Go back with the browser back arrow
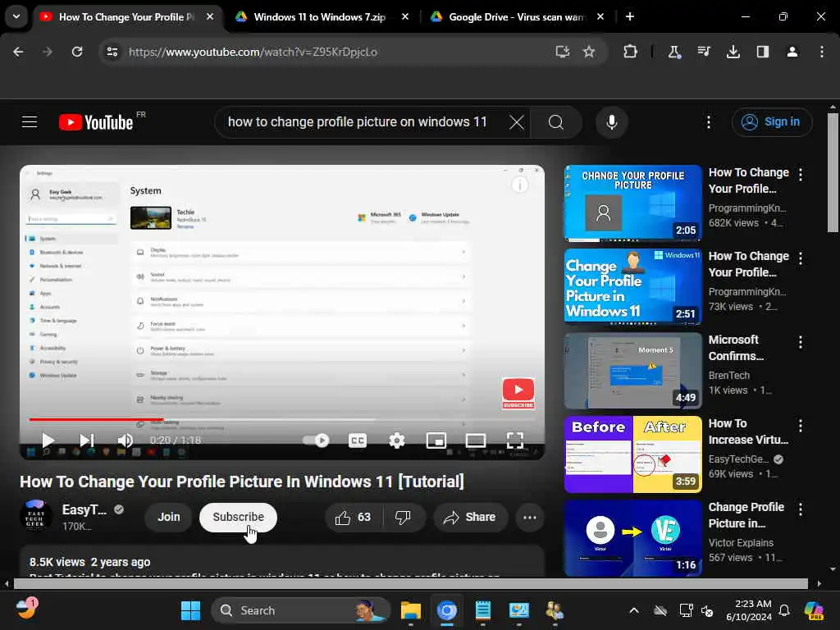 click(18, 52)
